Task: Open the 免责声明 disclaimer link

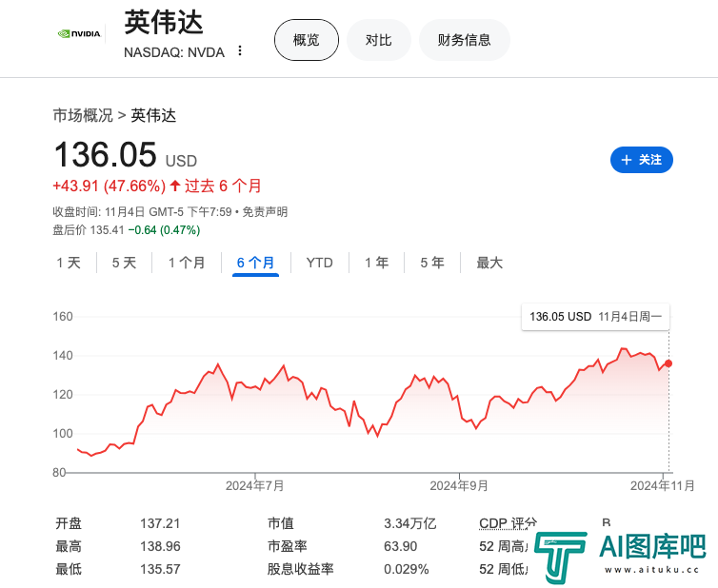Action: click(265, 212)
